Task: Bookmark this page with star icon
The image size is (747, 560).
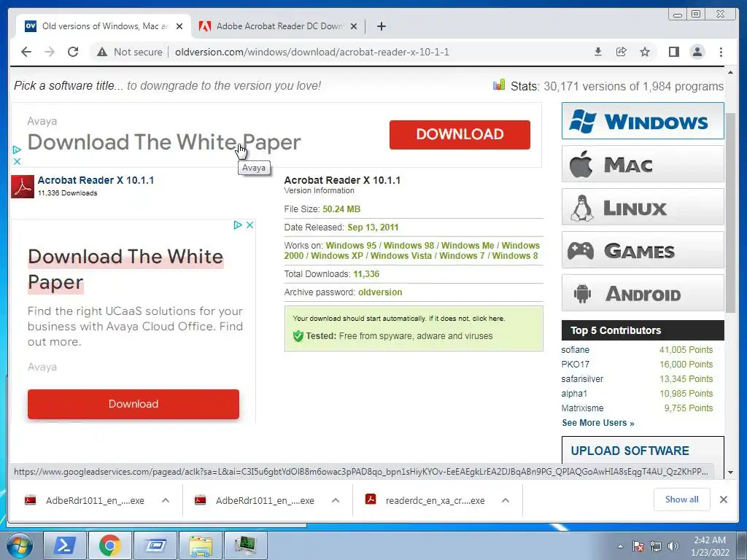Action: click(645, 52)
